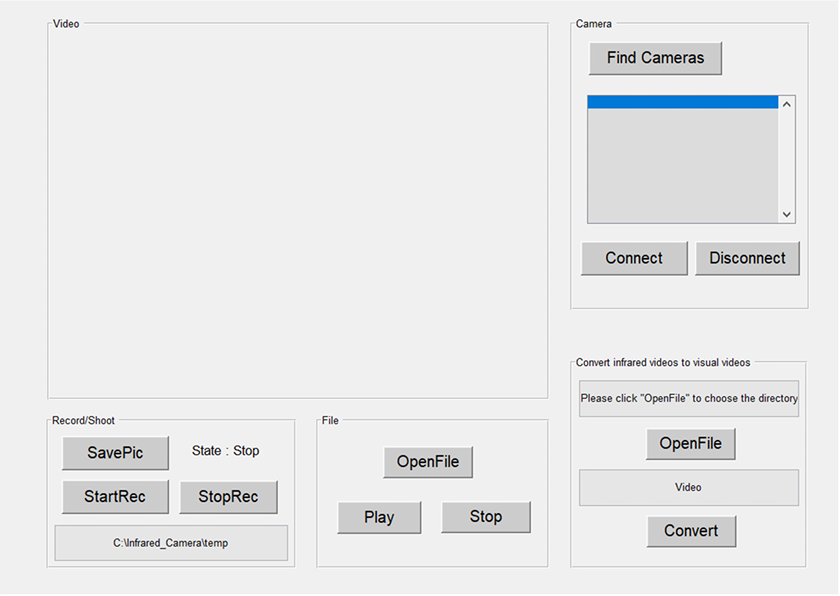Click the camera list scroll down arrow

pos(787,214)
